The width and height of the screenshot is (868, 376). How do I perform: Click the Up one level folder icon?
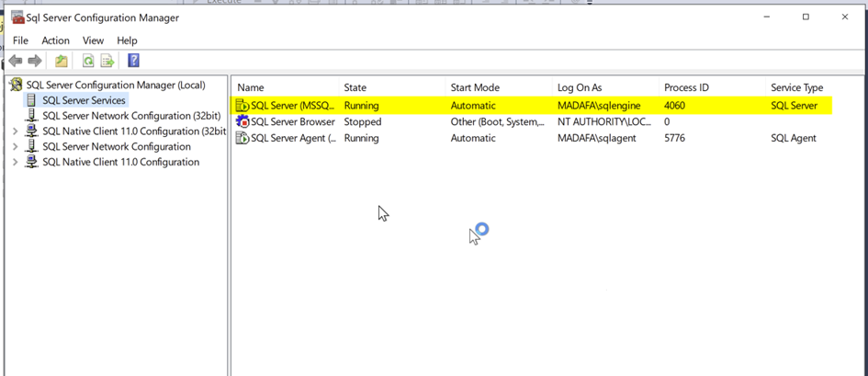(61, 61)
